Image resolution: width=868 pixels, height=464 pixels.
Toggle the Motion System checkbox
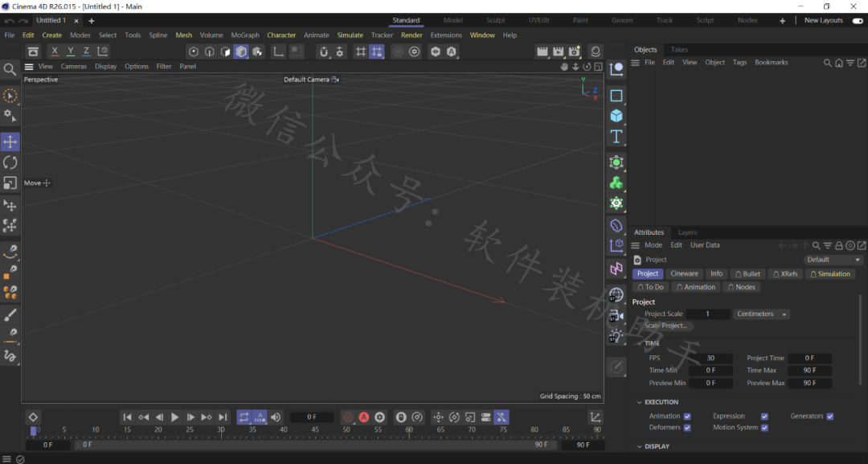(x=764, y=428)
